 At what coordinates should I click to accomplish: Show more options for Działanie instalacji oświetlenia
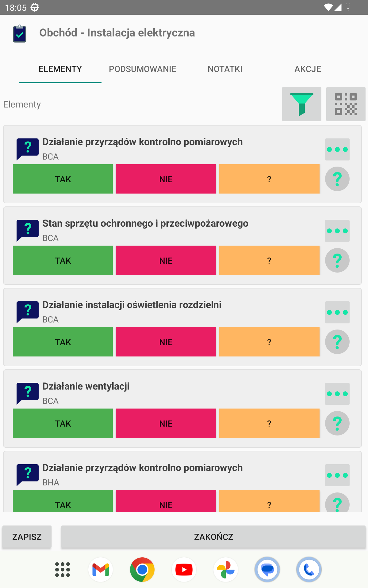(337, 312)
